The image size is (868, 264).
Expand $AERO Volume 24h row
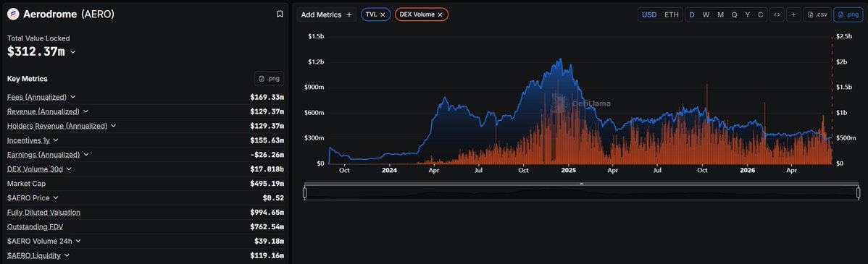click(x=78, y=241)
